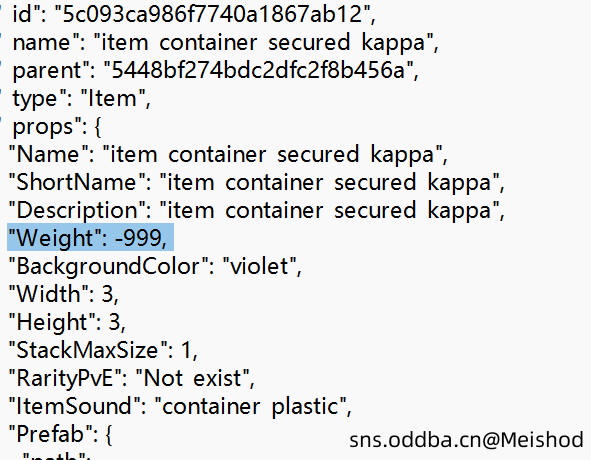Click the "Width": 3 line

(63, 294)
